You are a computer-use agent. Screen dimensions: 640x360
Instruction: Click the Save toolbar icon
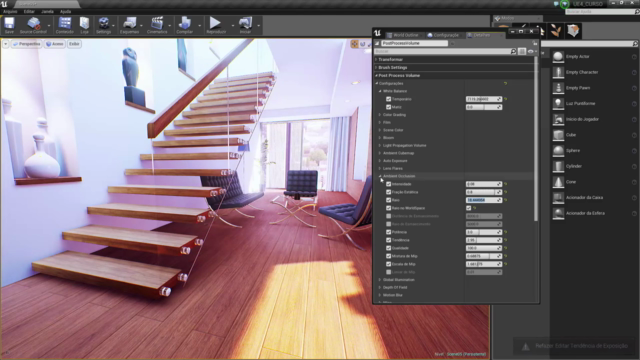pyautogui.click(x=9, y=25)
